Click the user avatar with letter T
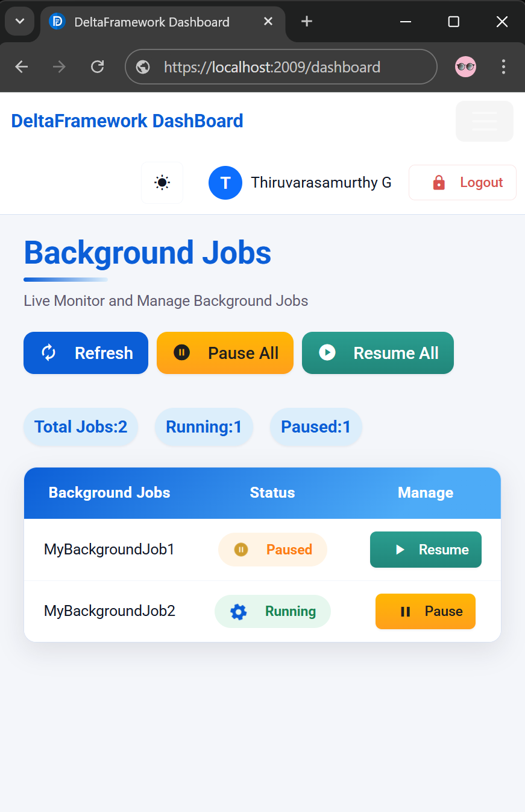This screenshot has height=812, width=525. point(225,183)
